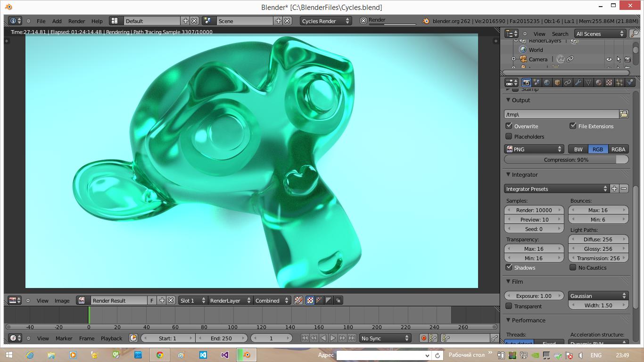The image size is (644, 362).
Task: Toggle automatic keyframe record button
Action: (423, 338)
